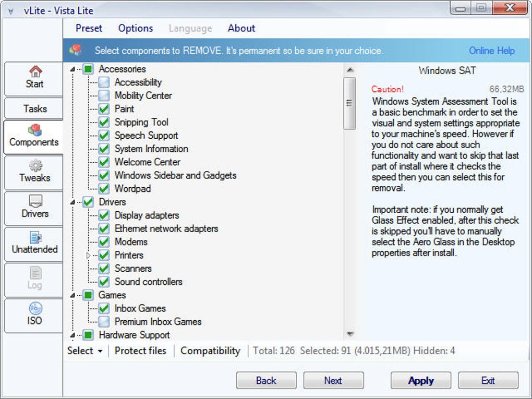
Task: Open the Online Help link
Action: click(492, 51)
